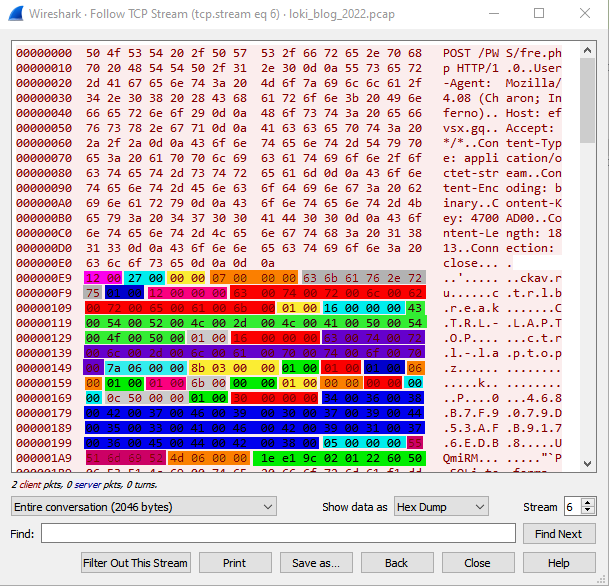Open the Entire conversation (2046 bytes) dropdown
The width and height of the screenshot is (609, 586).
(x=143, y=507)
